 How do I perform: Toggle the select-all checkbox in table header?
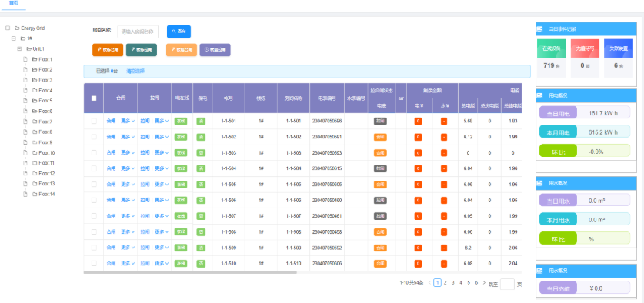[94, 98]
